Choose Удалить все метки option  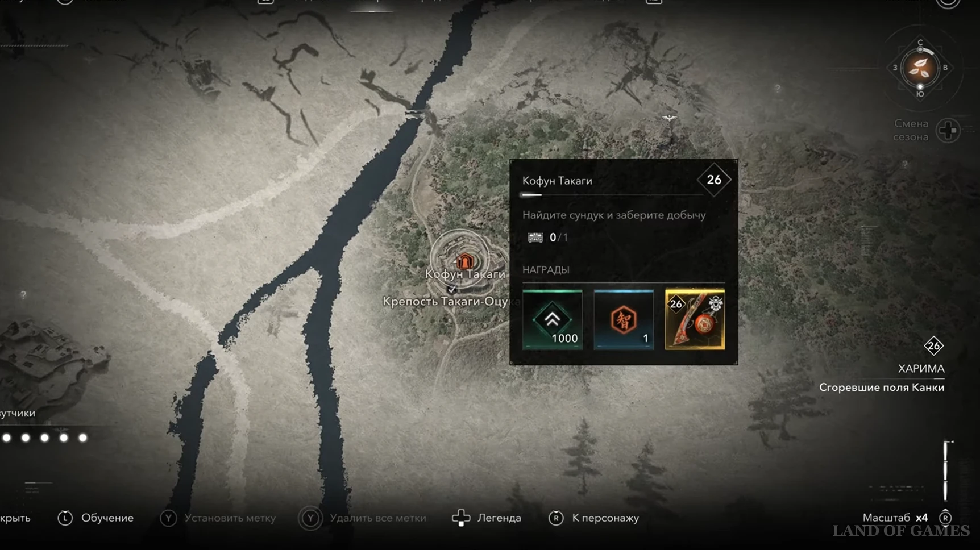tap(363, 518)
